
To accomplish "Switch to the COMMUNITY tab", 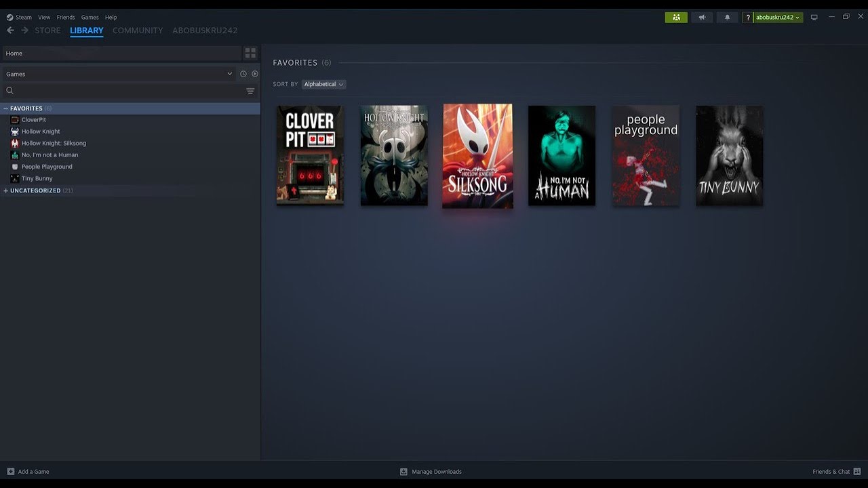I will pyautogui.click(x=138, y=30).
